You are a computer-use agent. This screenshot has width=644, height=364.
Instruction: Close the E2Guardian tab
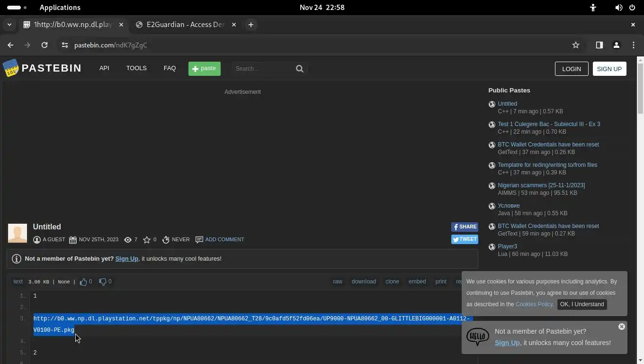234,25
